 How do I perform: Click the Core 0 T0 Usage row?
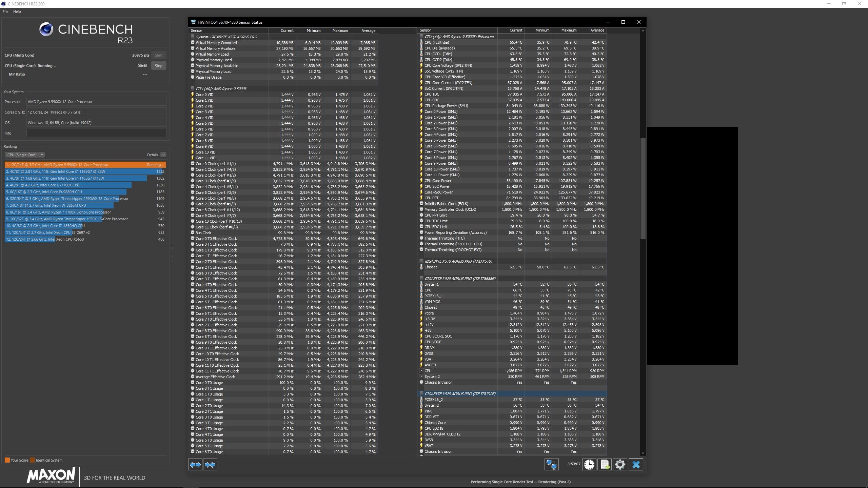coord(283,383)
